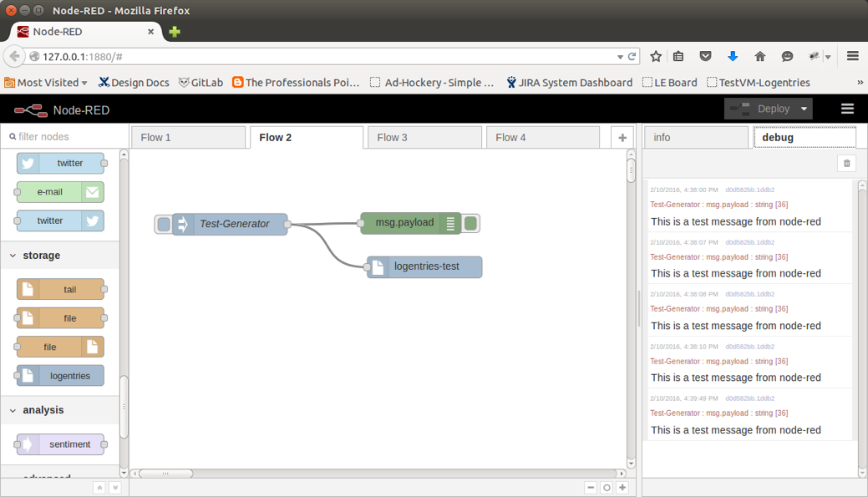Add a new flow tab with plus button

click(622, 138)
